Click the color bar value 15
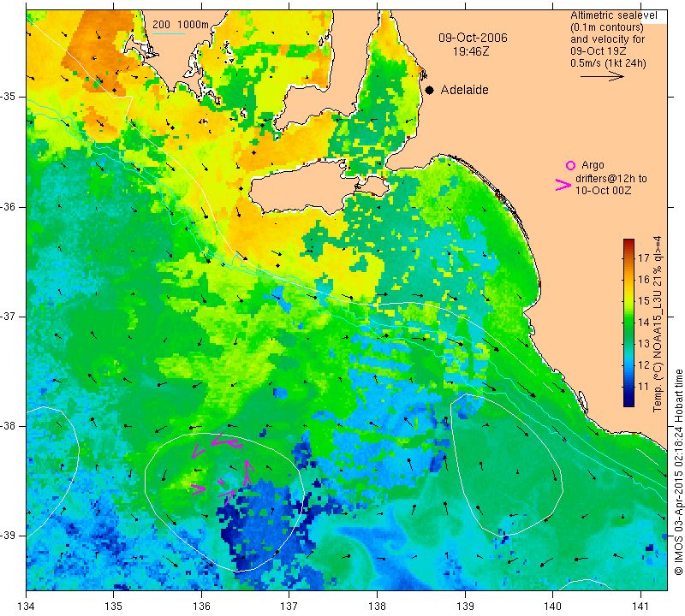 click(644, 300)
